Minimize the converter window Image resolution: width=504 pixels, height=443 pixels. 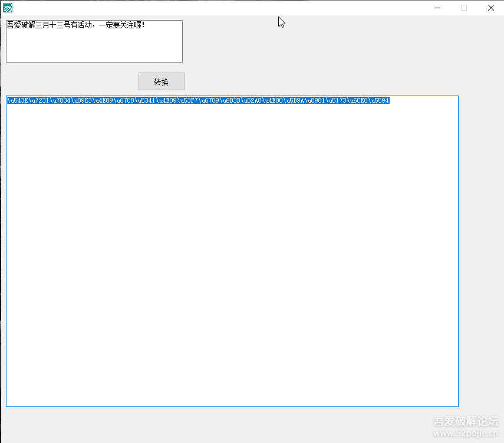(x=437, y=8)
